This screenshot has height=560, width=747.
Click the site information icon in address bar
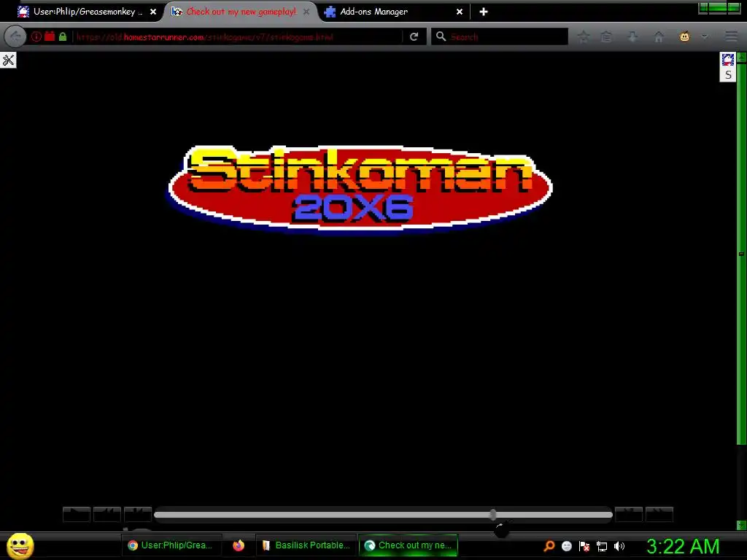pyautogui.click(x=36, y=36)
